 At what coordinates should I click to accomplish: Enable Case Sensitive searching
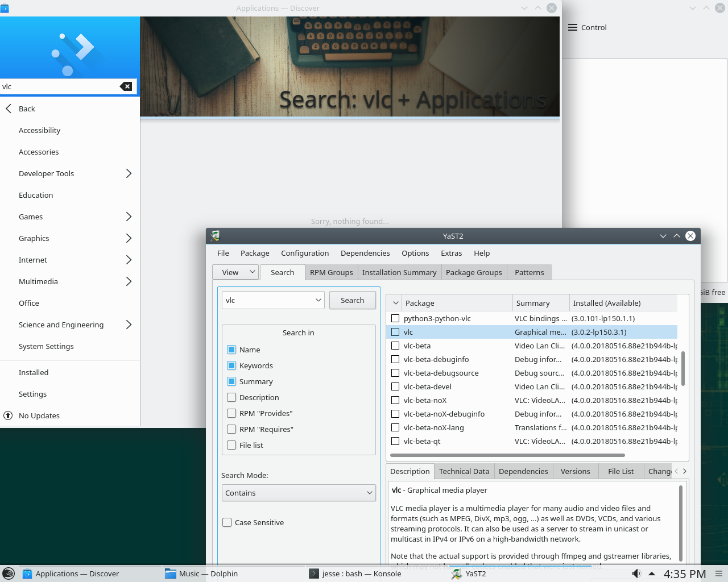pyautogui.click(x=227, y=522)
